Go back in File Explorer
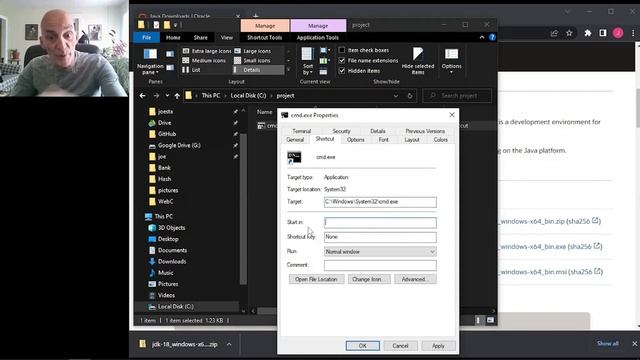The image size is (640, 360). pos(142,96)
